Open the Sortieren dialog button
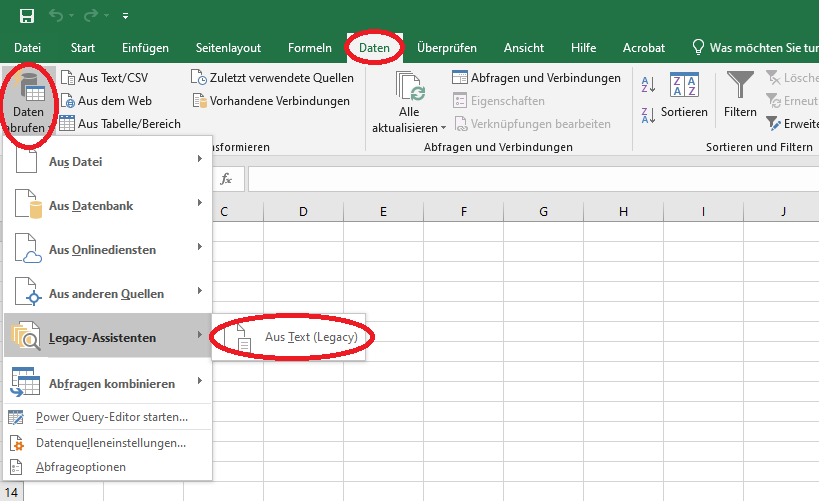819x501 pixels. (684, 95)
